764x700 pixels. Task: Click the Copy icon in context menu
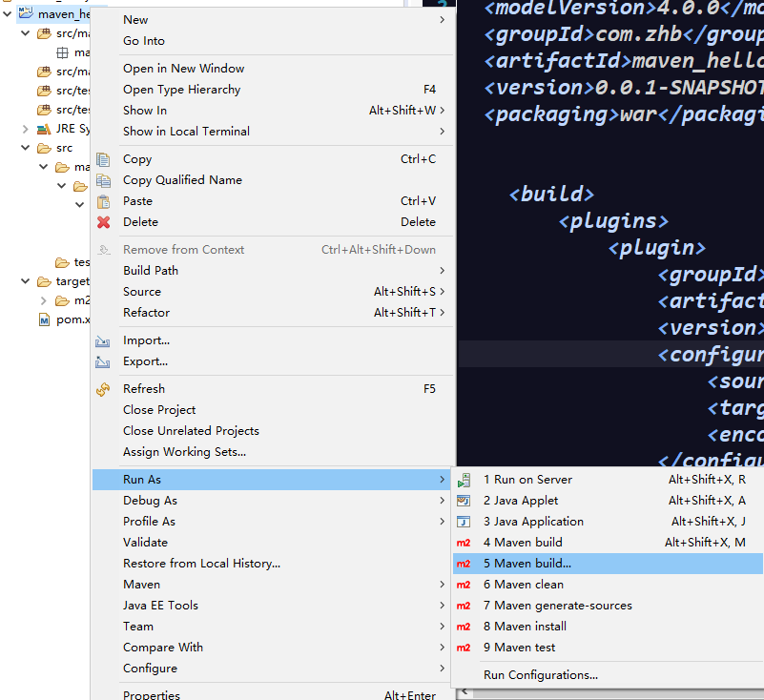pos(103,159)
